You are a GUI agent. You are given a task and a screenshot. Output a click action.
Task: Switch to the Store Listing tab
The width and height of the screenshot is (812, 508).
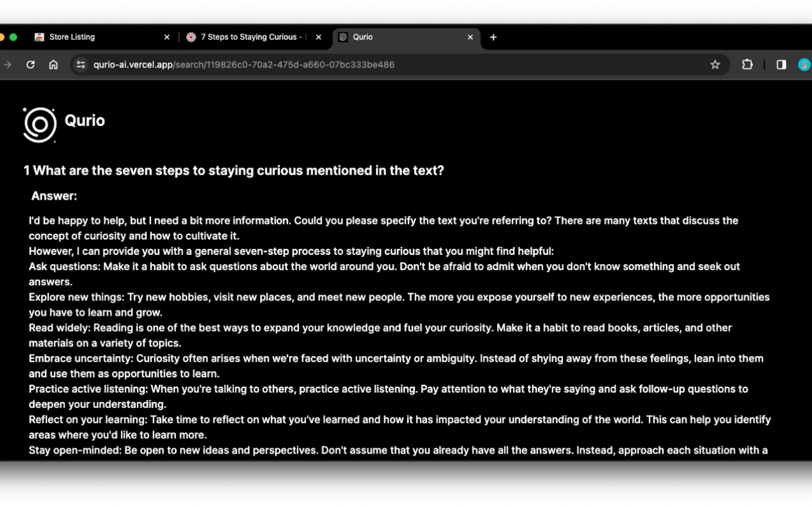tap(72, 37)
